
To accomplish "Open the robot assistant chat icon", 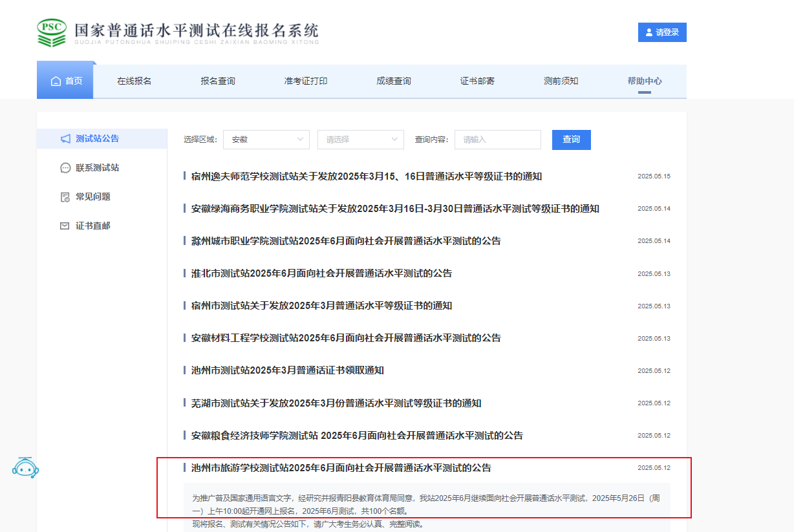I will [x=26, y=467].
